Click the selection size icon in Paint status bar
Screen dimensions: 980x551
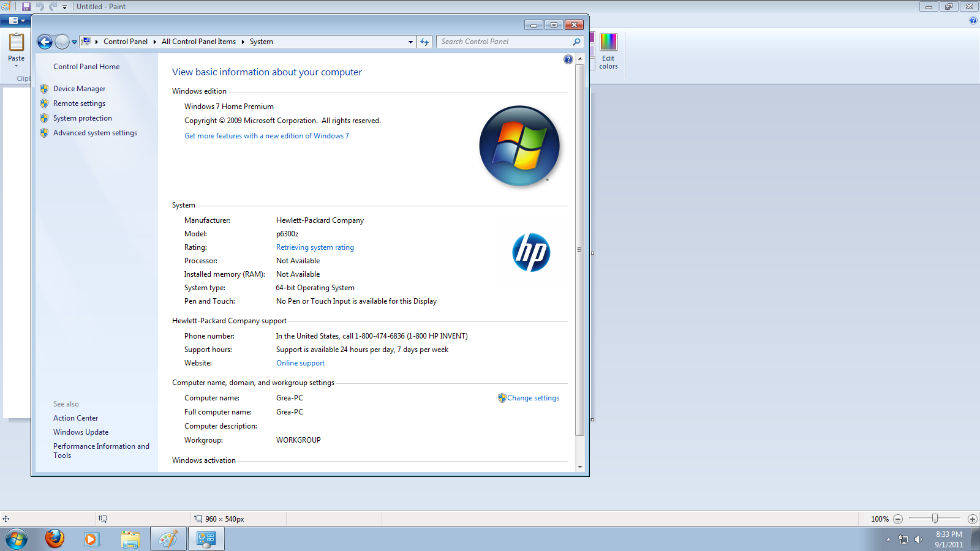(103, 519)
